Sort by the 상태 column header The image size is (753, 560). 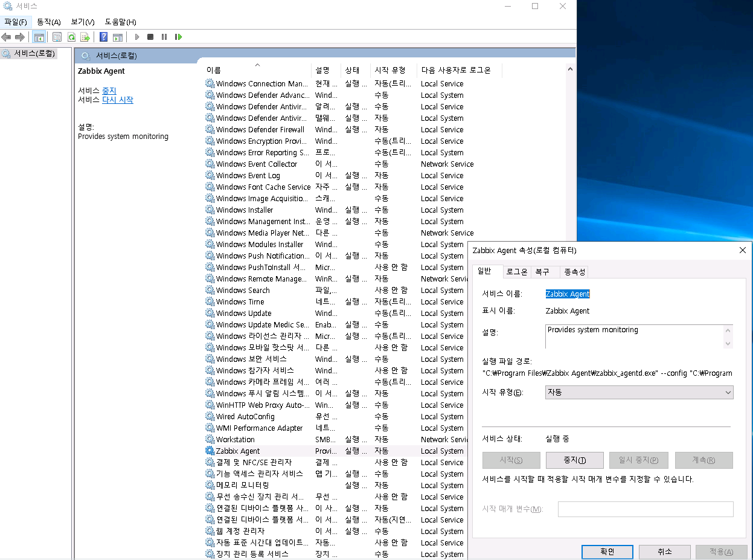[356, 70]
